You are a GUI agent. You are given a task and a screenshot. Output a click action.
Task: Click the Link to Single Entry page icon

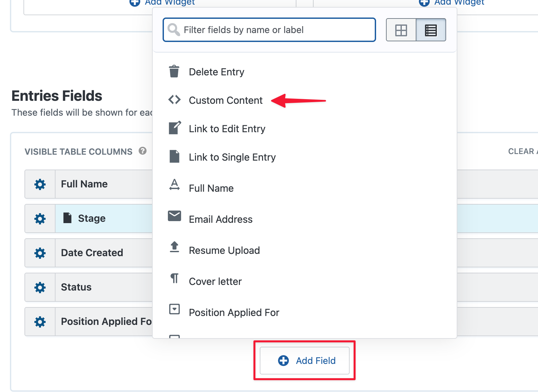pyautogui.click(x=174, y=156)
